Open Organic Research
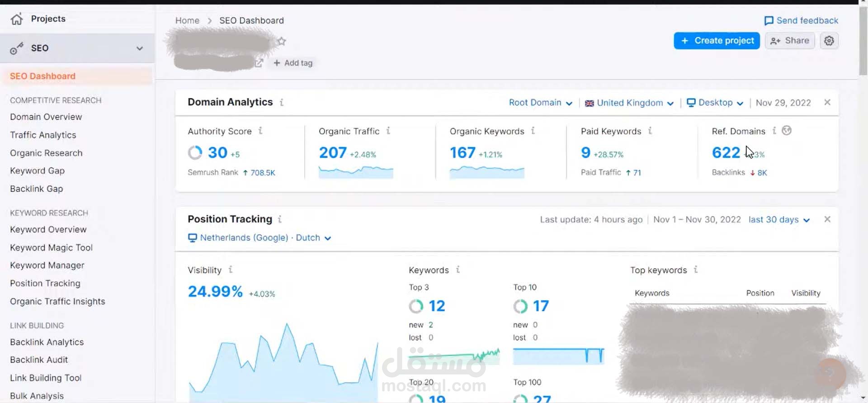The image size is (868, 403). tap(46, 153)
